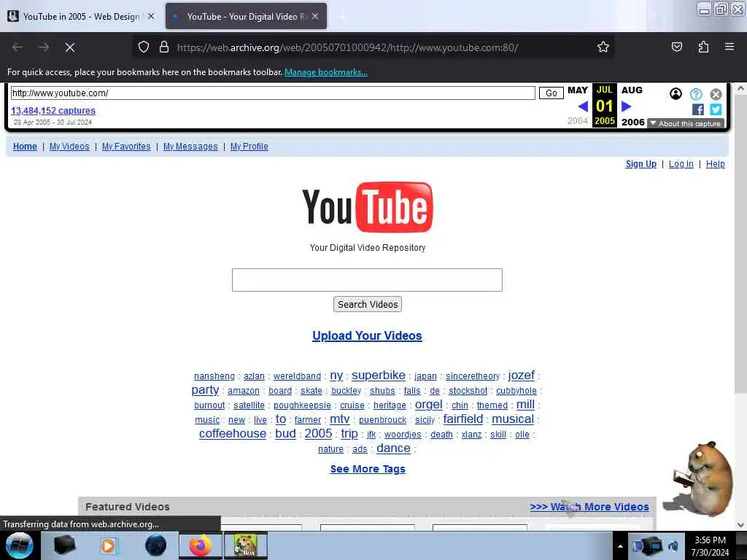
Task: Focus the Wayback Machine URL field
Action: [273, 93]
